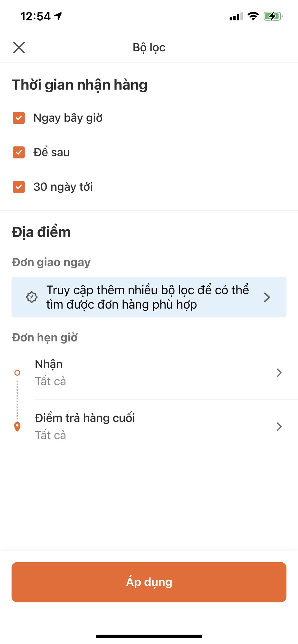
Task: Expand the Nhận pickup location chevron
Action: pos(279,373)
